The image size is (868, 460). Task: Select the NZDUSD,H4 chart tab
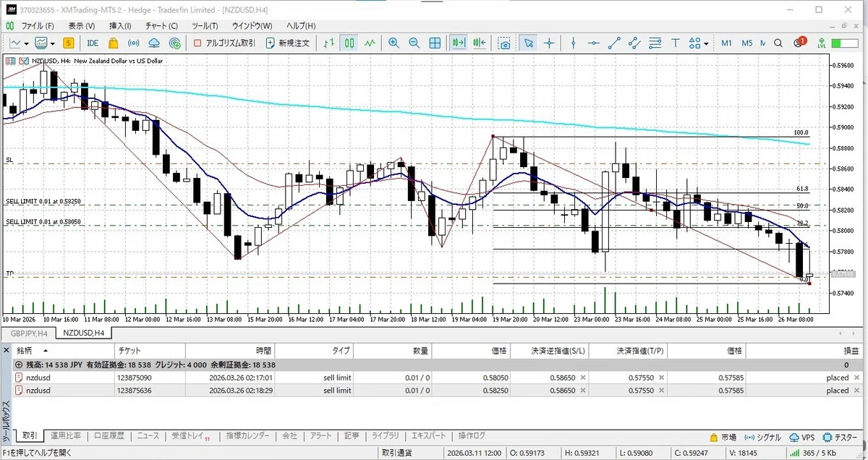pos(82,333)
